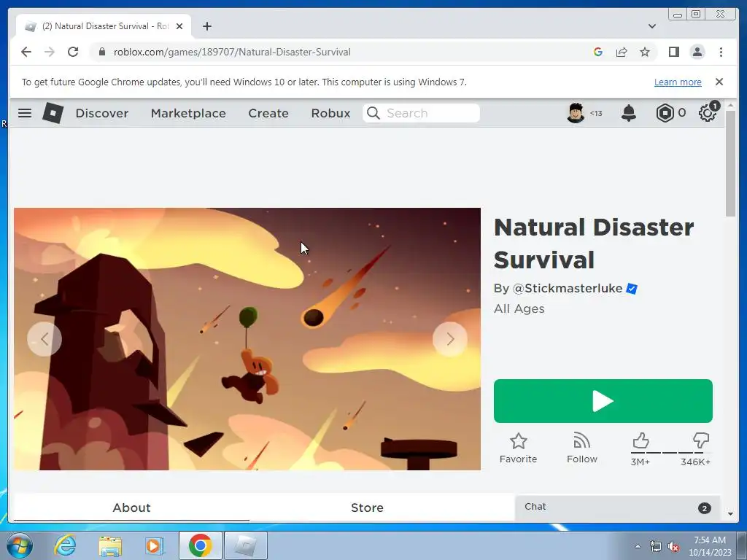The height and width of the screenshot is (560, 747).
Task: Dislike the game with thumbs down
Action: pyautogui.click(x=701, y=441)
